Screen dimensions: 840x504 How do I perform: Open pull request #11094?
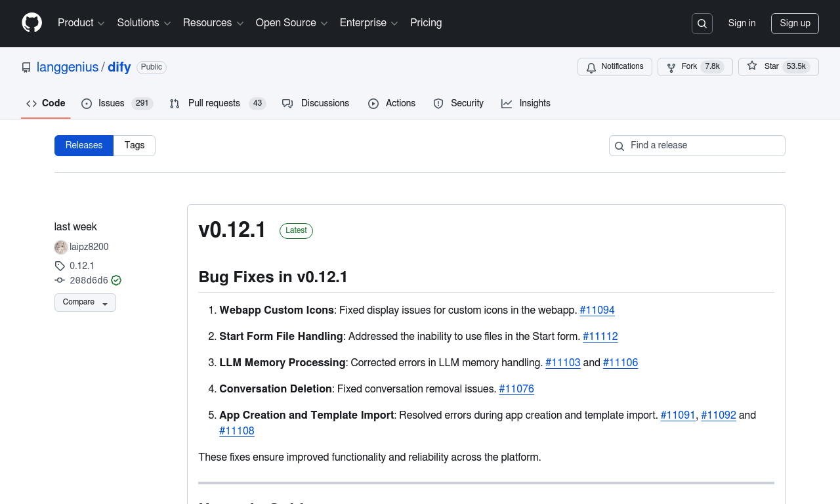(597, 310)
